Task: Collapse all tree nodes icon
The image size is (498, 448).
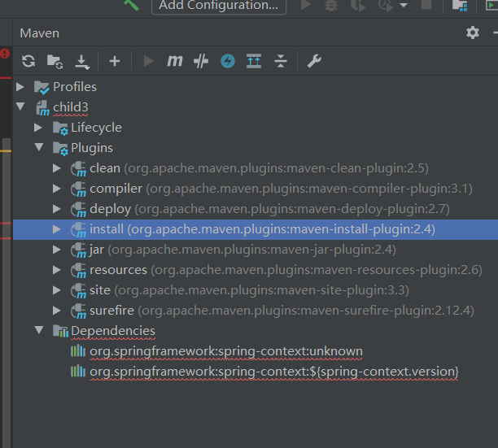Action: [x=281, y=61]
